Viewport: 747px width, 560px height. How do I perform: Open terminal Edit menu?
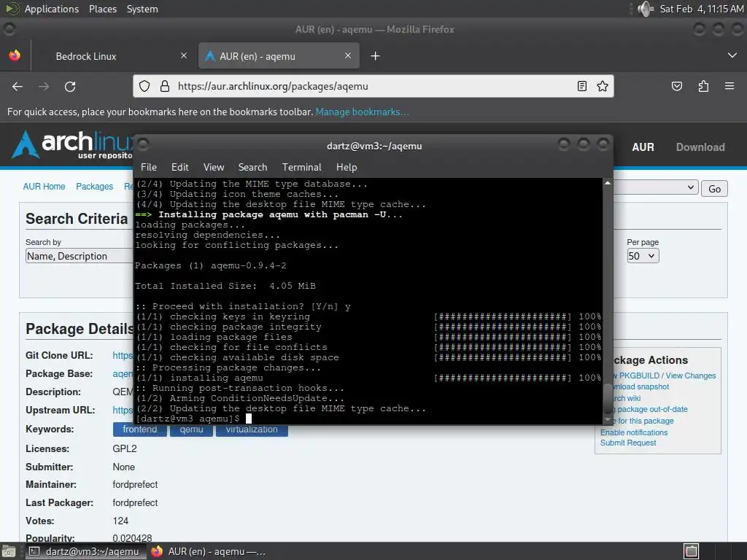[179, 167]
